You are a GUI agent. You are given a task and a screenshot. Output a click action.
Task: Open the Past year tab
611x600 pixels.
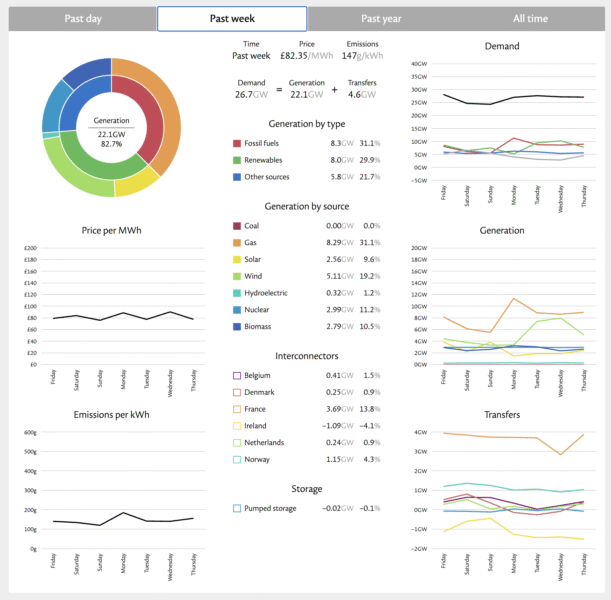click(382, 18)
